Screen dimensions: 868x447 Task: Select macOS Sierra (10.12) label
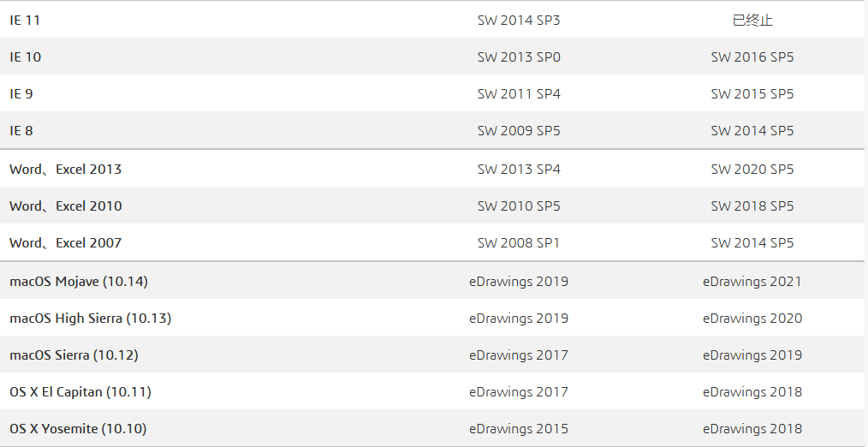pyautogui.click(x=74, y=355)
